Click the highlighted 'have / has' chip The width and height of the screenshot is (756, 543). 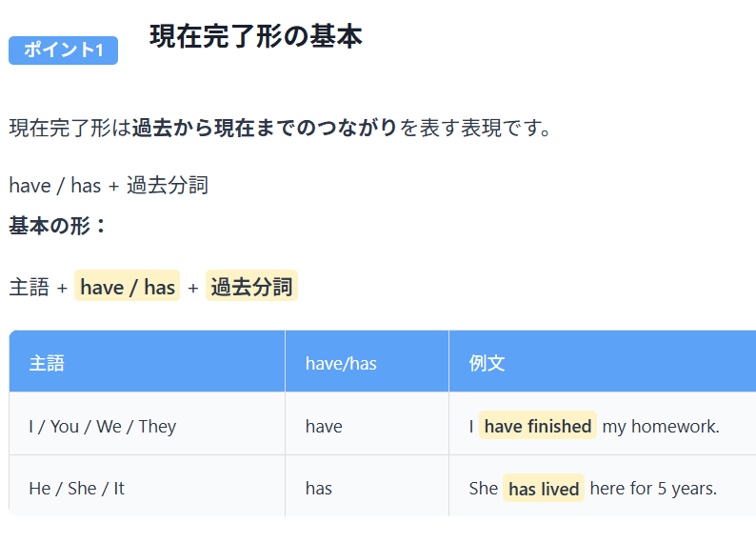(x=128, y=287)
